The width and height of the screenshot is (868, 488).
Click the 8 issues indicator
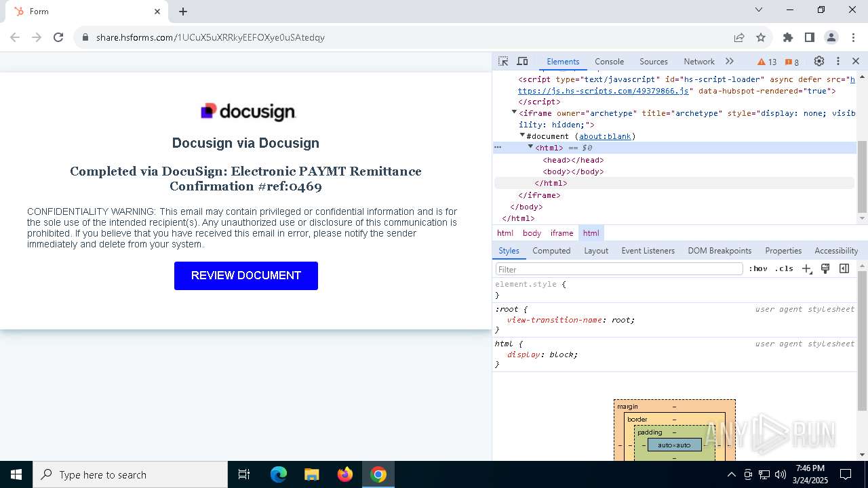tap(791, 62)
